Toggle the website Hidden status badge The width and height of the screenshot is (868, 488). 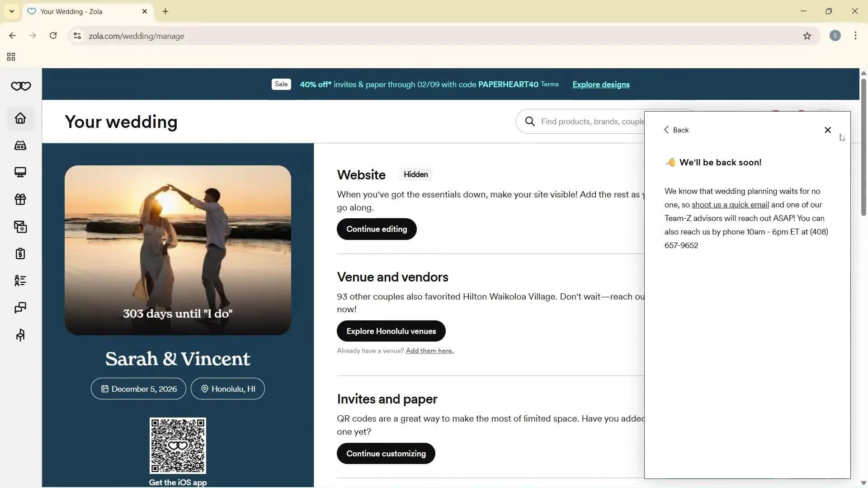click(x=415, y=174)
